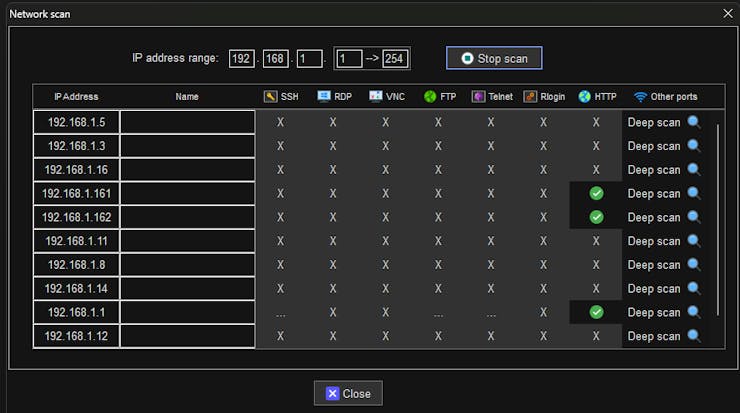This screenshot has width=740, height=413.
Task: Start Deep scan for 192.168.1.12
Action: 654,336
